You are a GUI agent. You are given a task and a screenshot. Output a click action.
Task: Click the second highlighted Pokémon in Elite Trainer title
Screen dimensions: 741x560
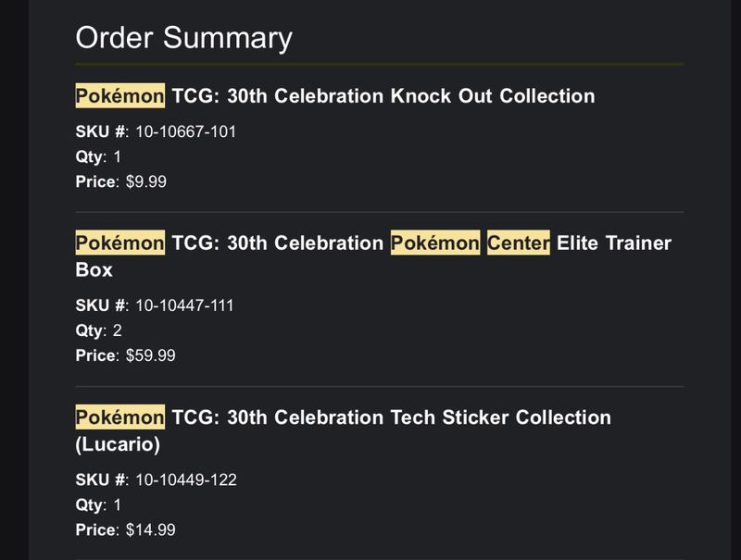(x=435, y=243)
